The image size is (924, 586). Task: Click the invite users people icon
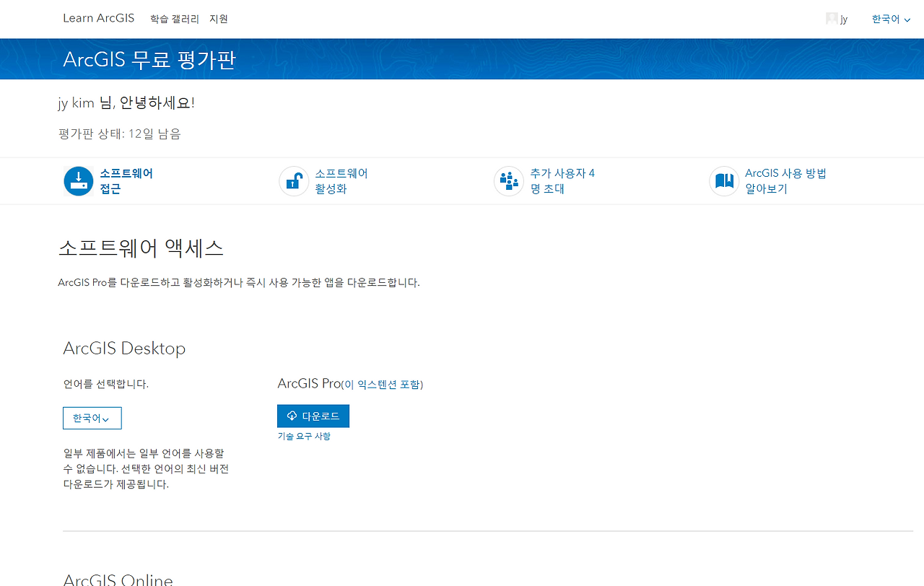509,181
